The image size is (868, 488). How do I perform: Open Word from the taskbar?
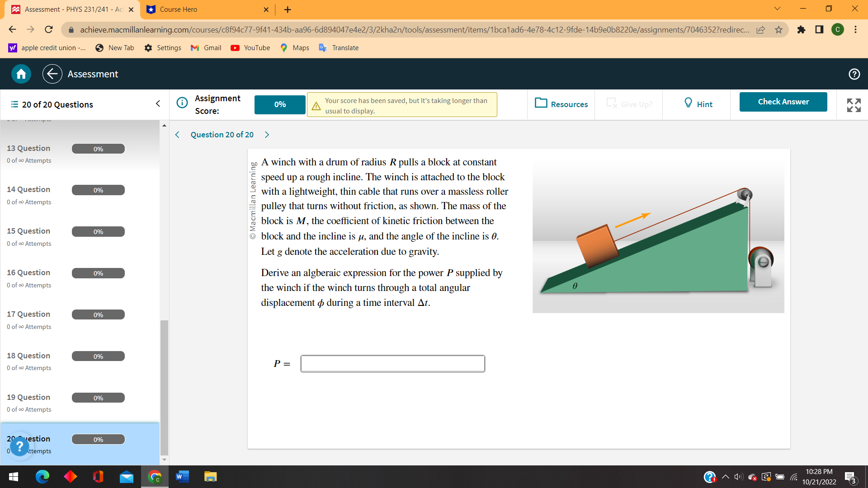click(x=182, y=477)
